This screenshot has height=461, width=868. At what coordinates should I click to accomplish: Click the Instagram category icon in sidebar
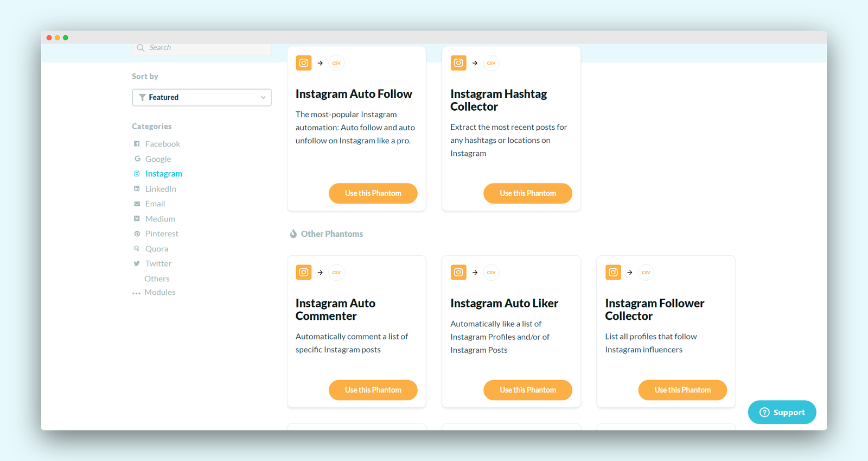pos(137,174)
